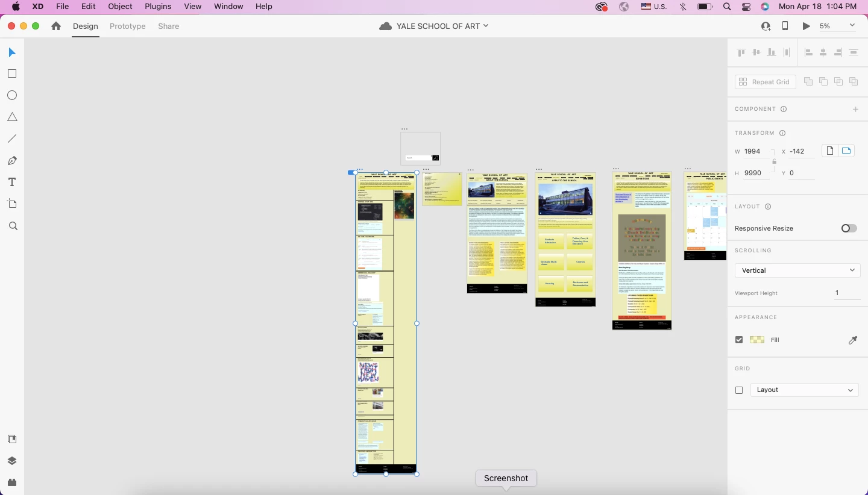This screenshot has height=495, width=868.
Task: Open the Scrolling Vertical dropdown
Action: point(797,270)
